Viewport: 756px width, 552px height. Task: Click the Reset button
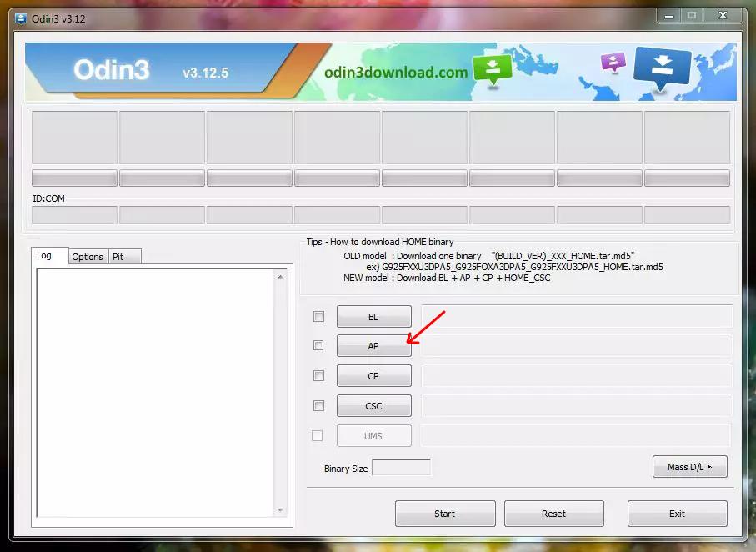554,514
